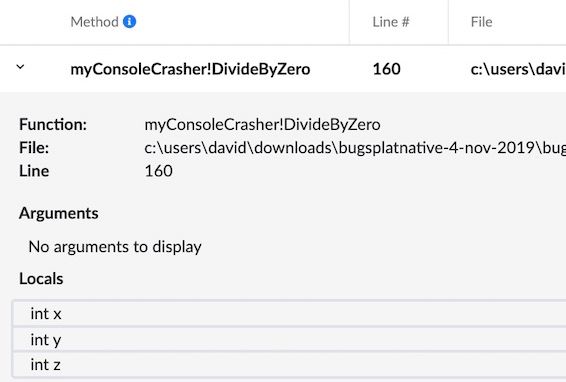Select the int y local variable row
Image resolution: width=566 pixels, height=382 pixels.
coord(289,339)
